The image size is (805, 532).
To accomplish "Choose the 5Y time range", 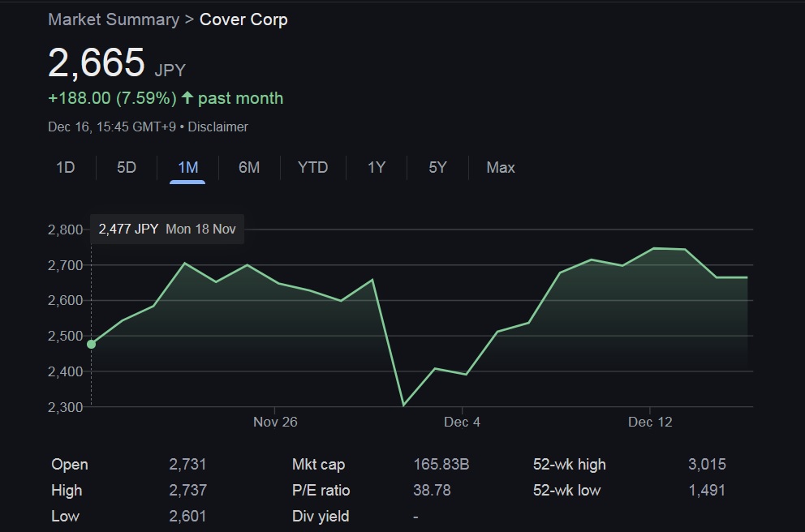I will (x=437, y=167).
